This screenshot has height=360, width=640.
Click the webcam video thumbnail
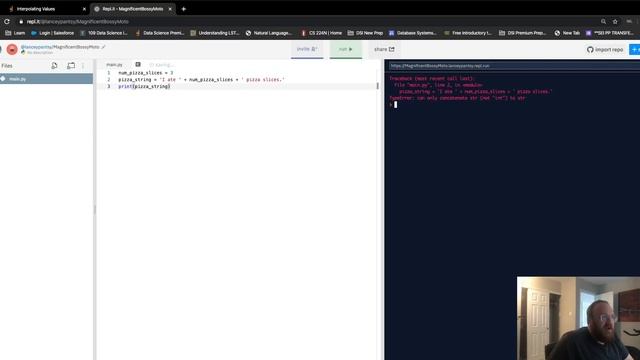click(x=578, y=318)
